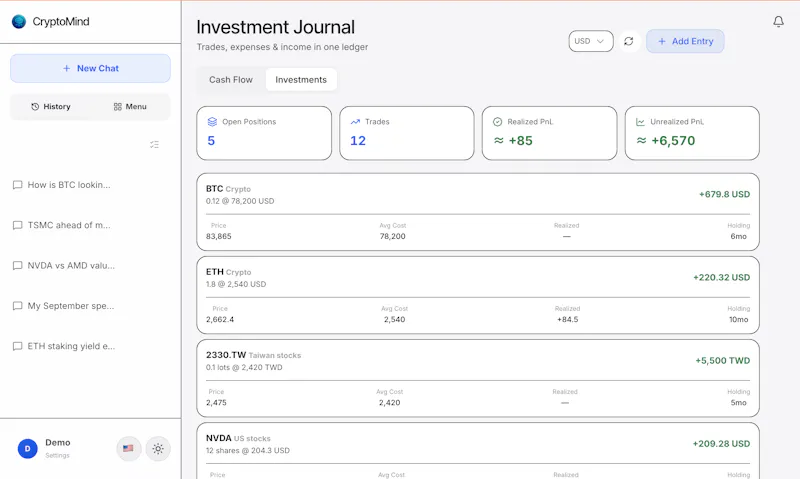800x479 pixels.
Task: Click BTC gain '+679.8 USD'
Action: [x=724, y=194]
